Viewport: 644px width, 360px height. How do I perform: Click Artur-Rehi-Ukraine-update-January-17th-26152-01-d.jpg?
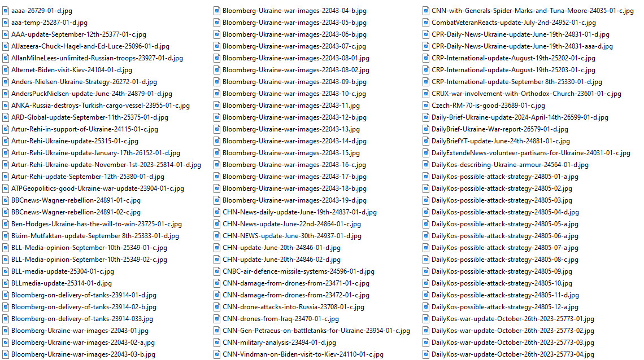pyautogui.click(x=95, y=153)
